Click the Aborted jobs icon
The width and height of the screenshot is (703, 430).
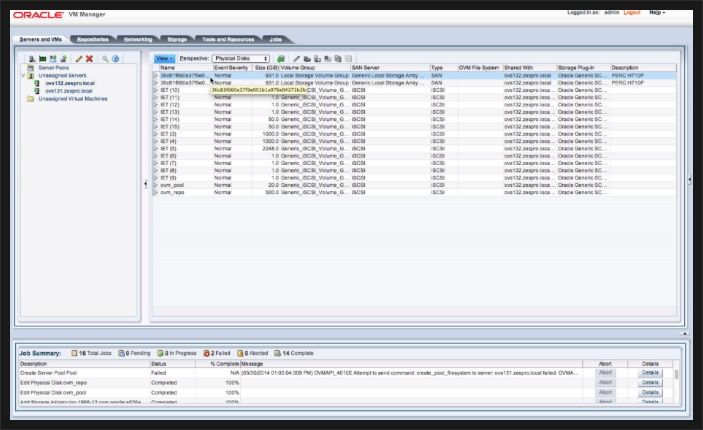pos(240,353)
